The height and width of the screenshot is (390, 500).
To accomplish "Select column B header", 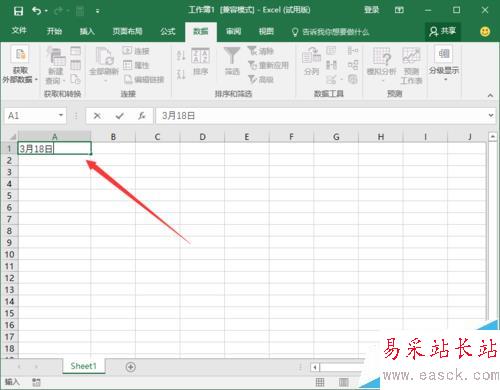I will coord(113,137).
